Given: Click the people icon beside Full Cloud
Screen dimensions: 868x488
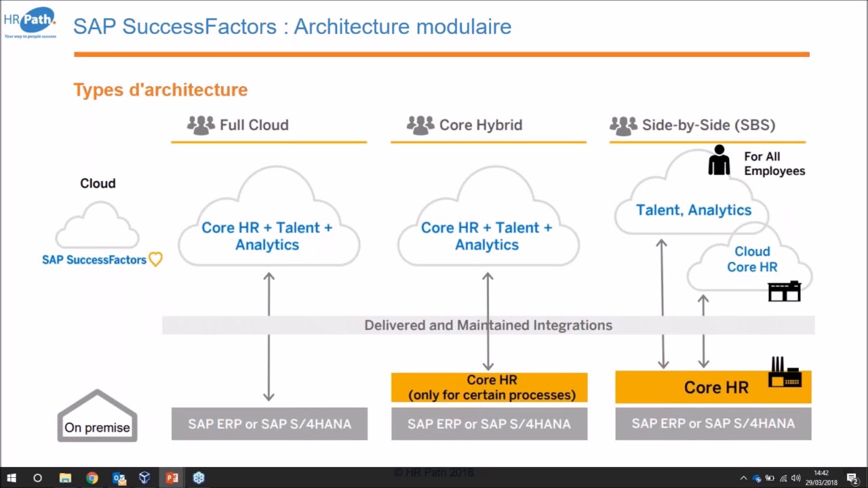Looking at the screenshot, I should [x=201, y=125].
